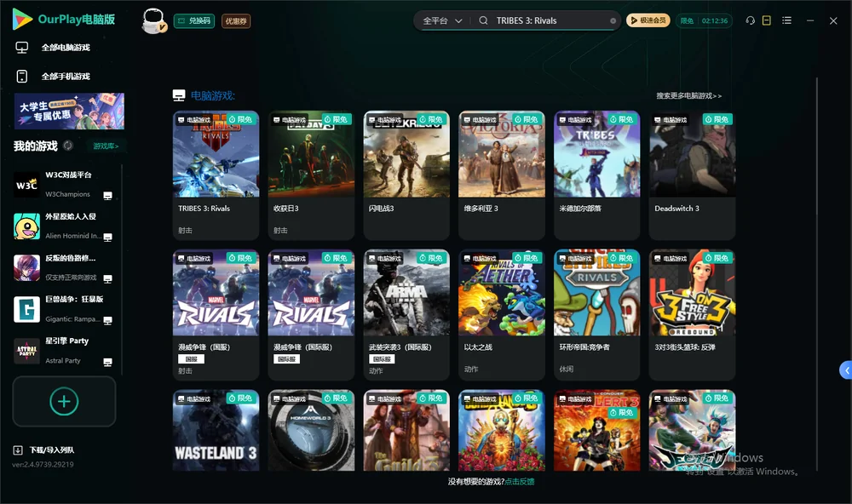Image resolution: width=852 pixels, height=504 pixels.
Task: Click the OurPlay logo icon
Action: pyautogui.click(x=22, y=19)
